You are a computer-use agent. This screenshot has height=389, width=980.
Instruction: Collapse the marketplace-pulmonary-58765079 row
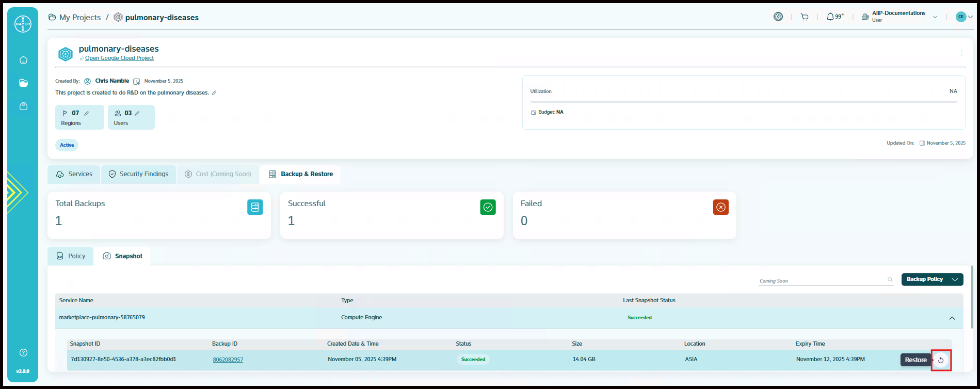point(952,318)
